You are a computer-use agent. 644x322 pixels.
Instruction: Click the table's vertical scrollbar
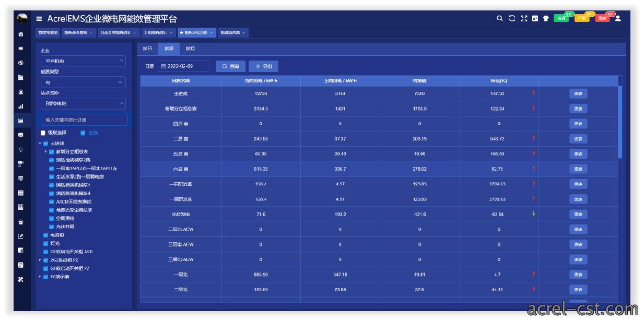[x=620, y=121]
